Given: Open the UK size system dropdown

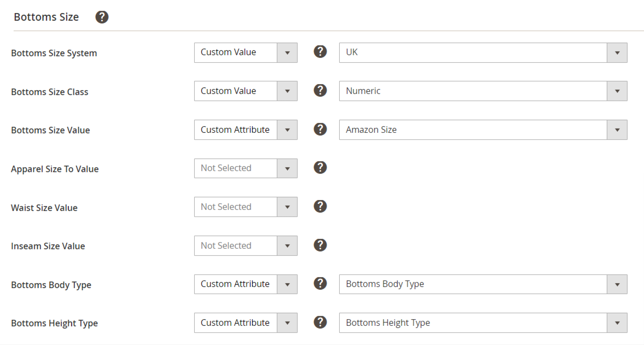Looking at the screenshot, I should pyautogui.click(x=483, y=52).
